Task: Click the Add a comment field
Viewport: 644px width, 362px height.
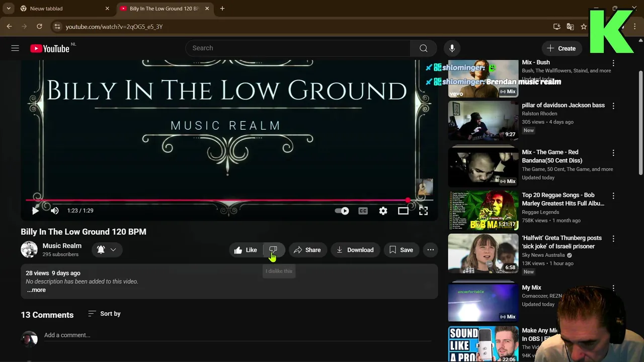Action: 237,335
